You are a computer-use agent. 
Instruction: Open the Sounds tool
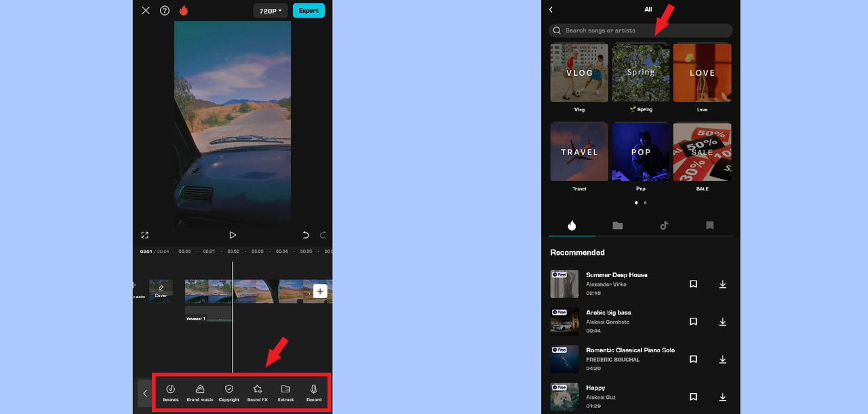171,393
